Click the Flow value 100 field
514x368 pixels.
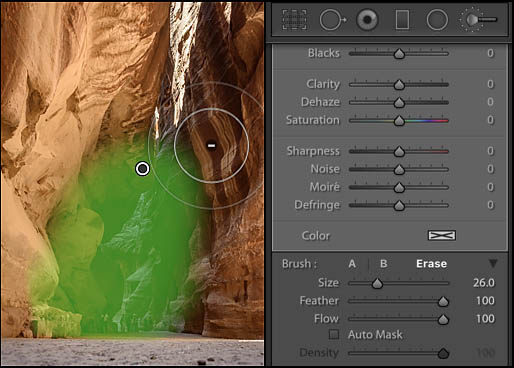coord(485,319)
